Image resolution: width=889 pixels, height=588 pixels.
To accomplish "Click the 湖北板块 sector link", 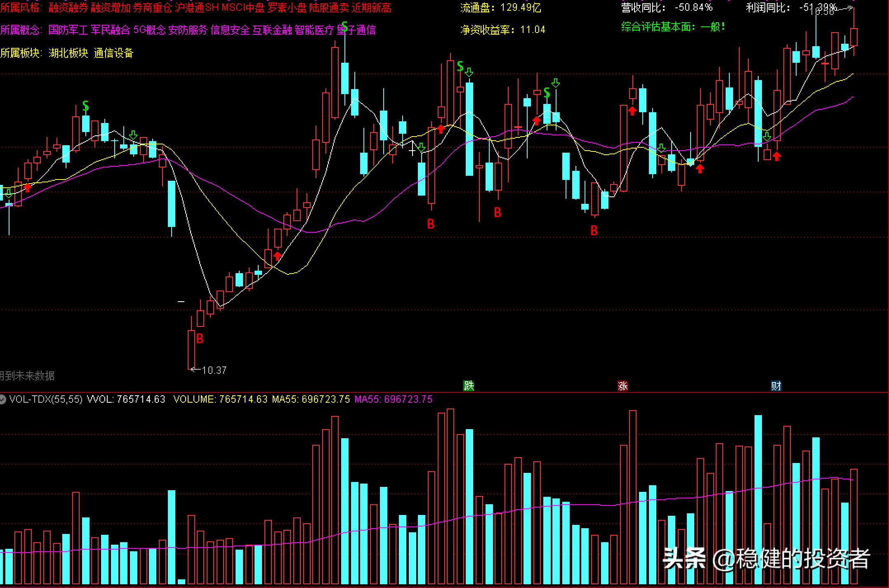I will click(68, 53).
